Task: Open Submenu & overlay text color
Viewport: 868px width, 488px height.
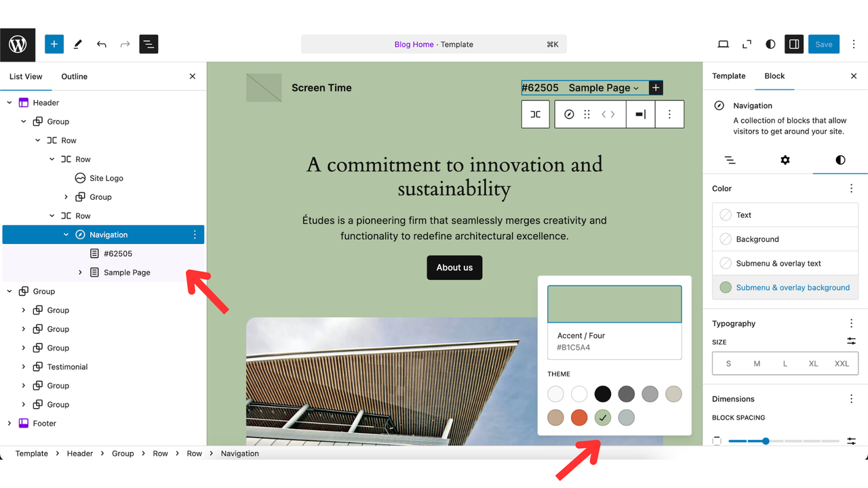Action: pyautogui.click(x=785, y=263)
